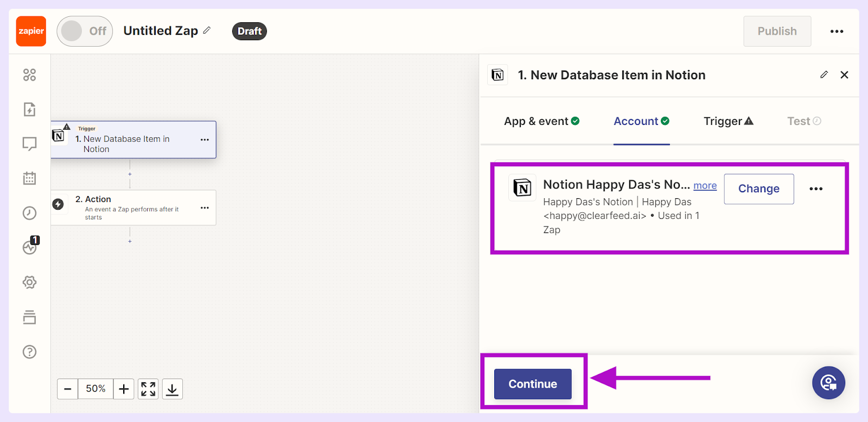Open the Action step three-dot menu

[205, 207]
